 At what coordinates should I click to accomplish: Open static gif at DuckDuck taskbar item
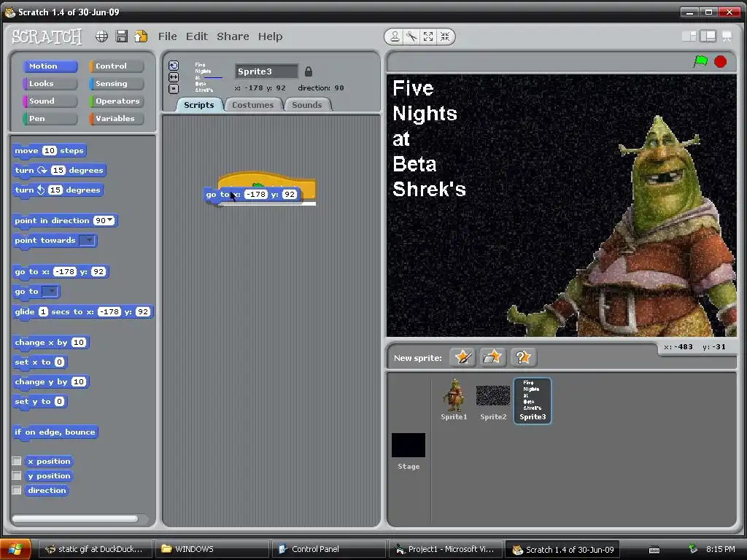(96, 549)
